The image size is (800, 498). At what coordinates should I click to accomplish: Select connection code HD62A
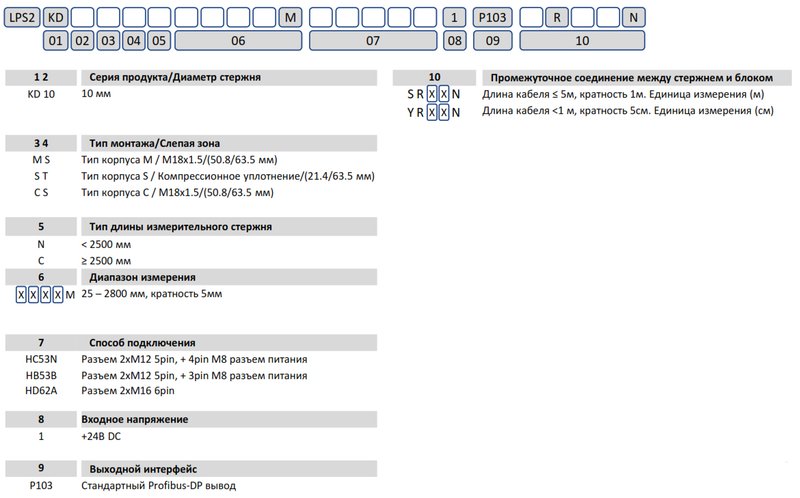pyautogui.click(x=41, y=391)
